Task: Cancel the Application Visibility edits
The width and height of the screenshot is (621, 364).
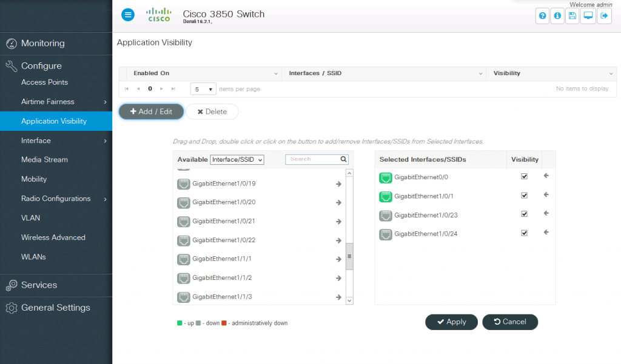Action: pyautogui.click(x=510, y=322)
